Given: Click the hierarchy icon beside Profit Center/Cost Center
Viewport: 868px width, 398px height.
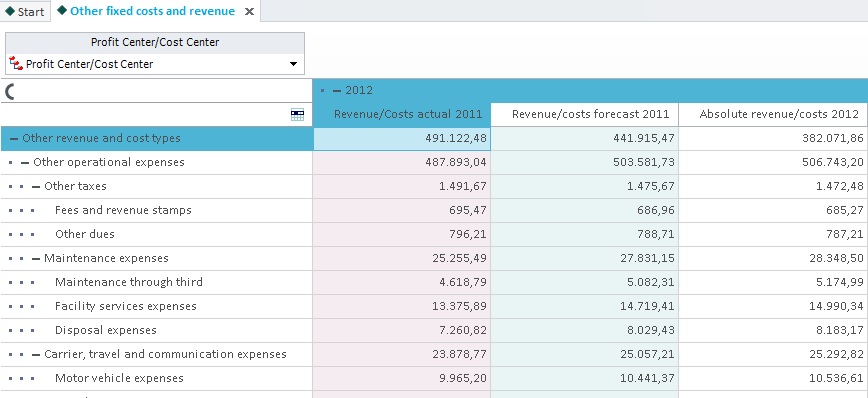Looking at the screenshot, I should point(16,64).
